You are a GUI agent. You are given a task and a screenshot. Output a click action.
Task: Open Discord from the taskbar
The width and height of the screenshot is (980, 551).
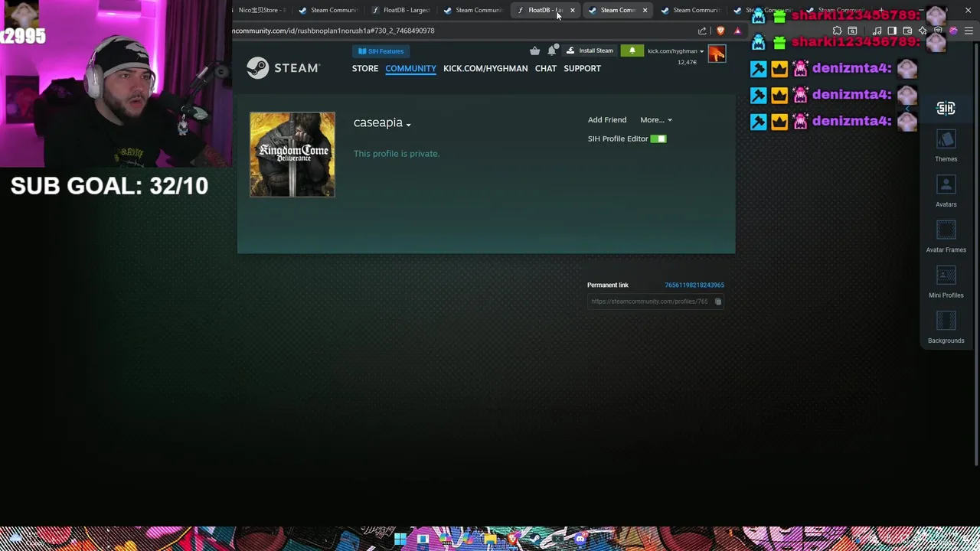click(580, 539)
